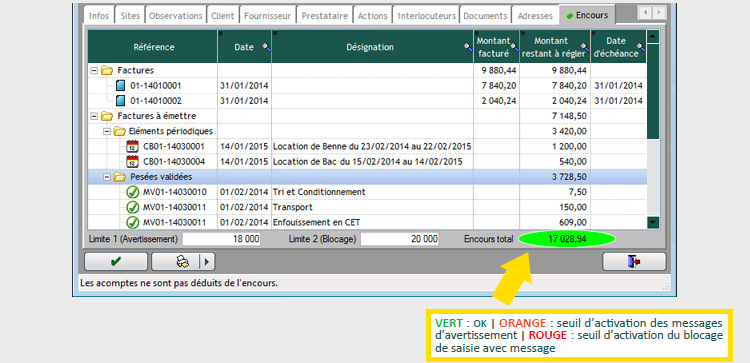This screenshot has width=750, height=363.
Task: Open the Observations tab
Action: click(x=176, y=16)
